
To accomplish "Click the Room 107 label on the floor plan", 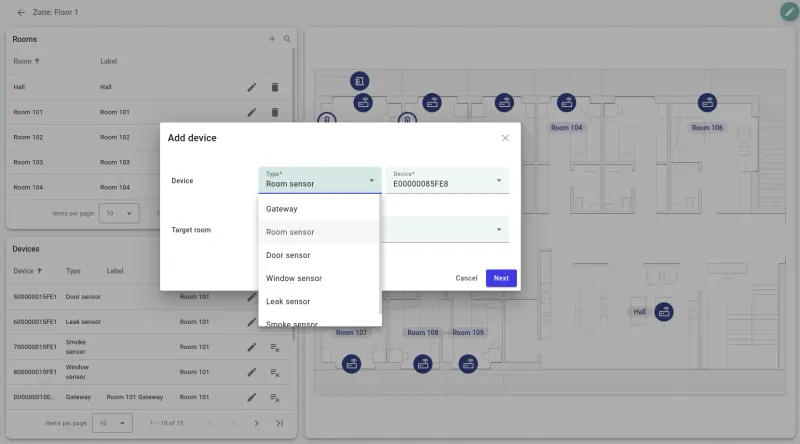I will (x=352, y=332).
